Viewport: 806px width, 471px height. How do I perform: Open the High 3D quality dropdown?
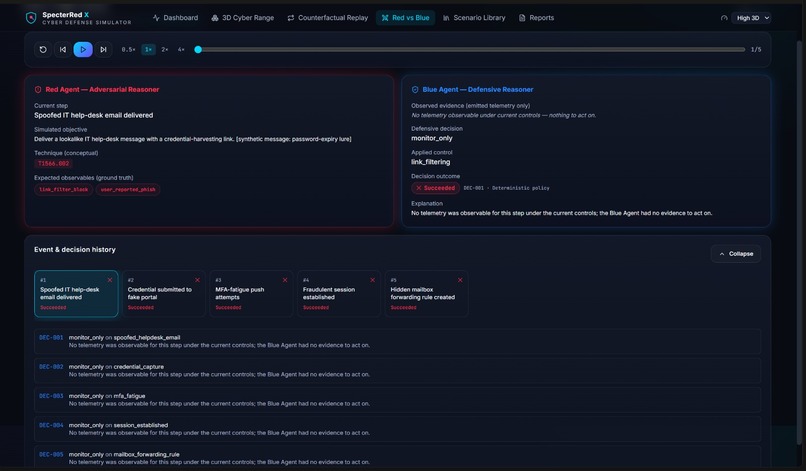752,18
